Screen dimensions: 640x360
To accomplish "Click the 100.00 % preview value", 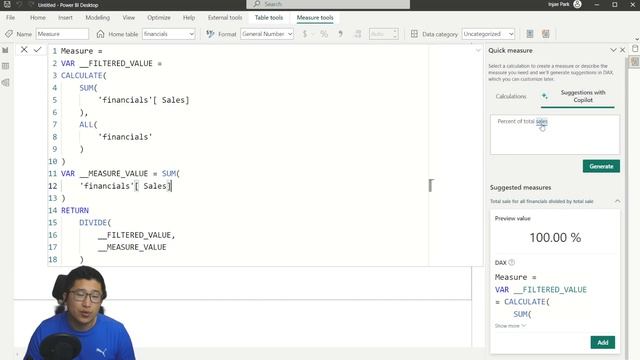I will tap(555, 238).
